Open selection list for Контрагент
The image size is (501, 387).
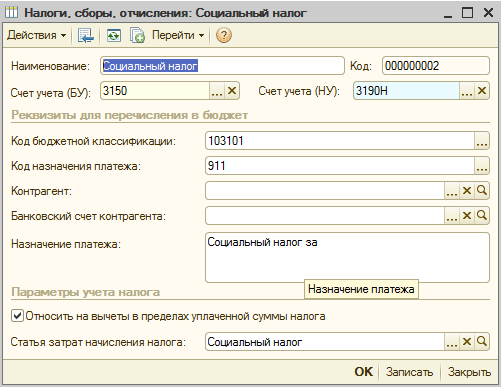tap(452, 191)
